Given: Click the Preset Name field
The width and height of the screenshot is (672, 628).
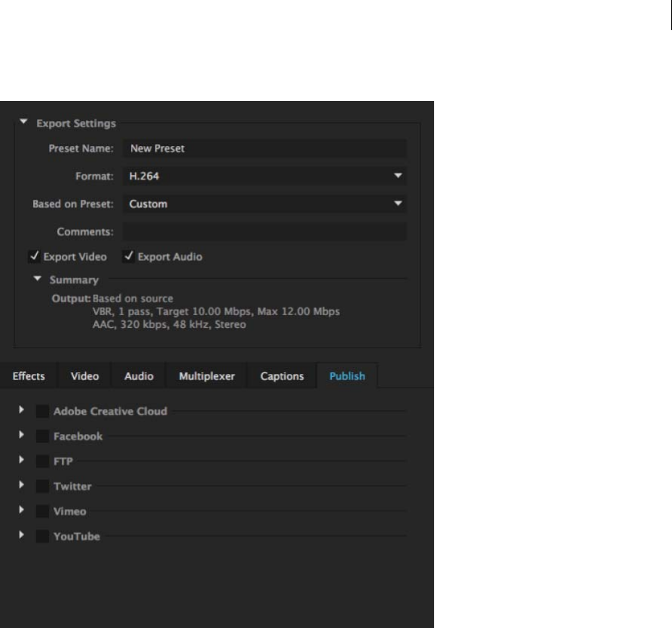Looking at the screenshot, I should coord(264,149).
